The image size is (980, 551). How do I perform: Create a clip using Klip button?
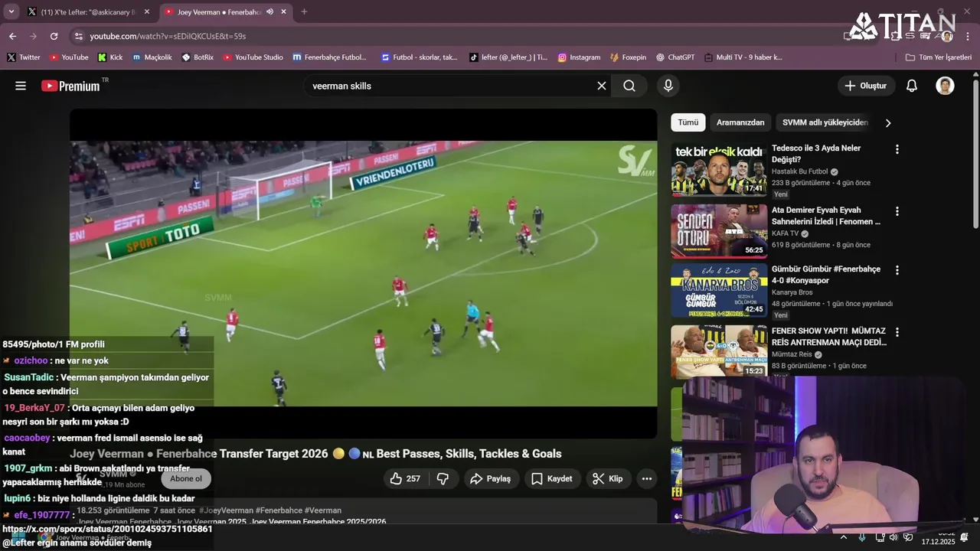[608, 478]
